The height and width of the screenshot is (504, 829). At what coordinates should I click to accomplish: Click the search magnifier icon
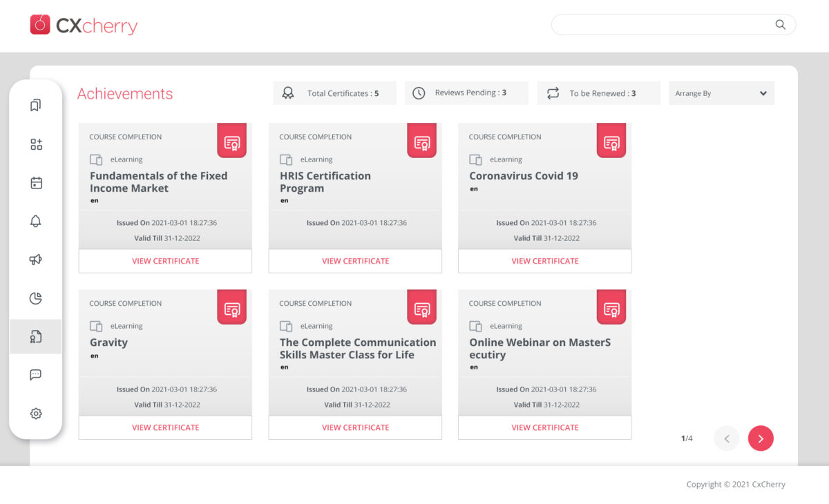tap(780, 25)
